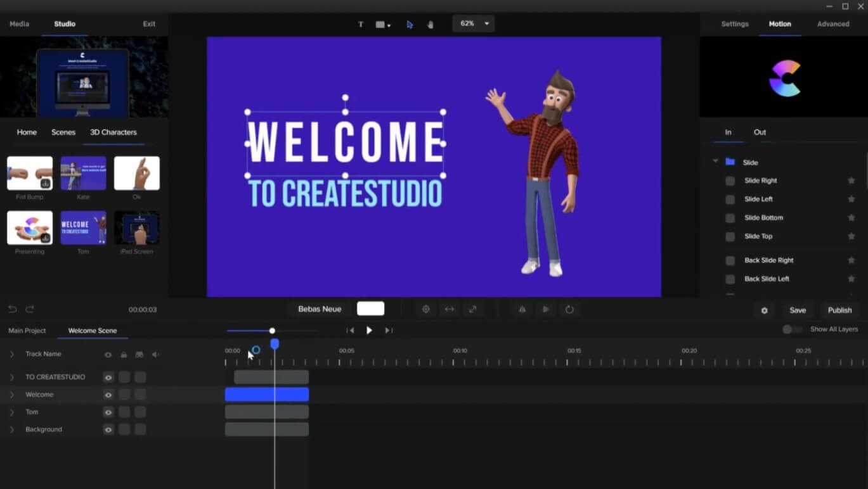868x489 pixels.
Task: Expand the Track Name header row
Action: (x=11, y=354)
